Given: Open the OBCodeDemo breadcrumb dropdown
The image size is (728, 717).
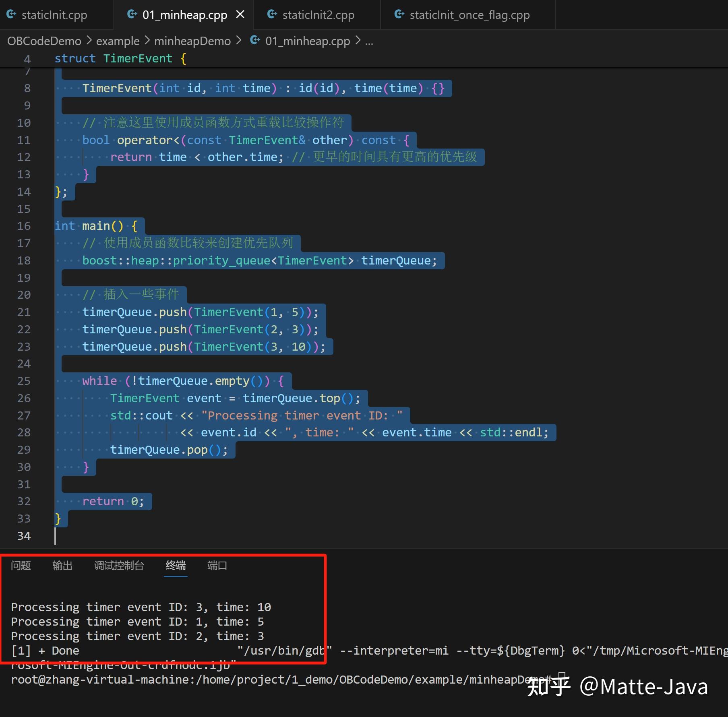Looking at the screenshot, I should tap(43, 41).
